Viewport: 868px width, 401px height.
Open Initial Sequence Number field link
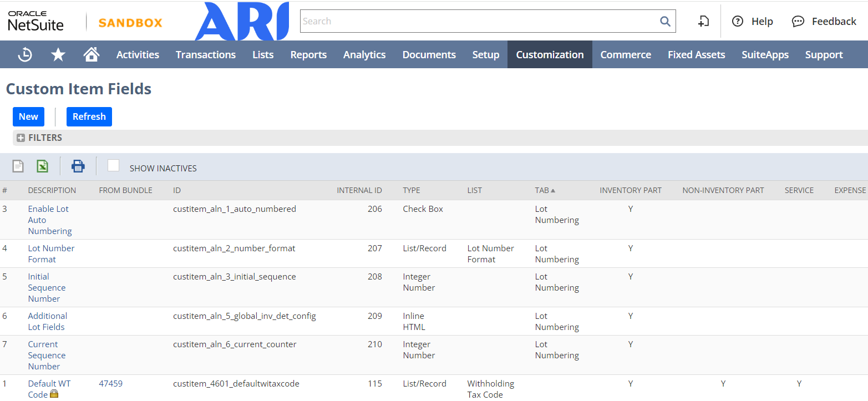coord(47,287)
